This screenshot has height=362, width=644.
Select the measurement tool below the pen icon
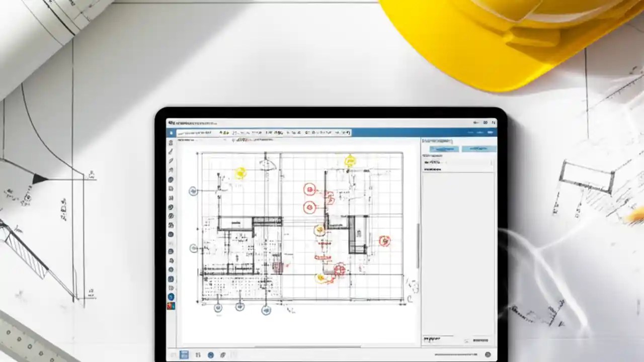171,169
